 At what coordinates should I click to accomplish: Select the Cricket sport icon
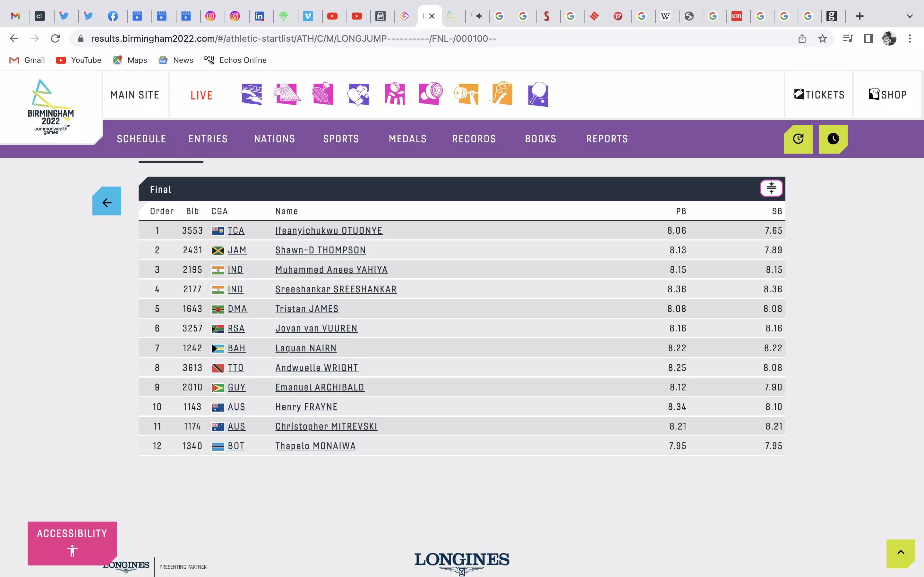coord(394,94)
